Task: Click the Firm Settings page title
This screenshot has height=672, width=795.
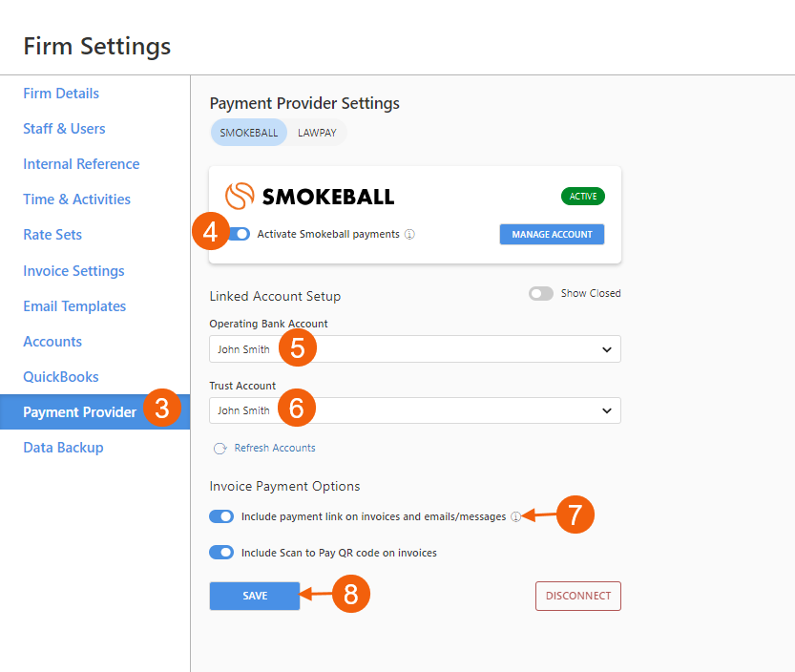Action: click(x=97, y=46)
